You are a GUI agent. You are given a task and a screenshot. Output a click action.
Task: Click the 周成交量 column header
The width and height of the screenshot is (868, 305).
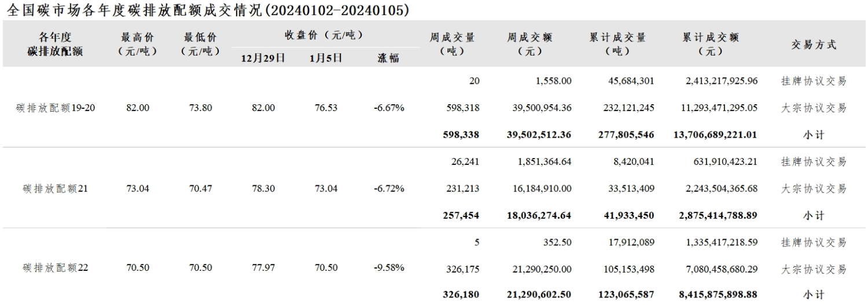[452, 44]
